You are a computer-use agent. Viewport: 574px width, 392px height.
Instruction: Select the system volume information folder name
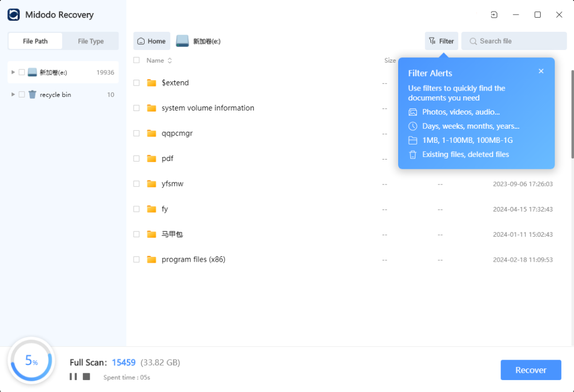208,108
